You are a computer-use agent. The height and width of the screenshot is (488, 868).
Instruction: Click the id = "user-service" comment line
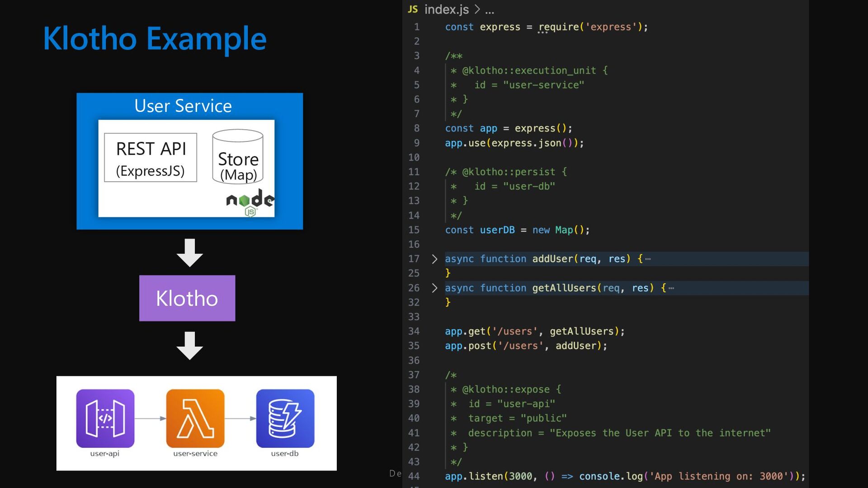pyautogui.click(x=517, y=85)
